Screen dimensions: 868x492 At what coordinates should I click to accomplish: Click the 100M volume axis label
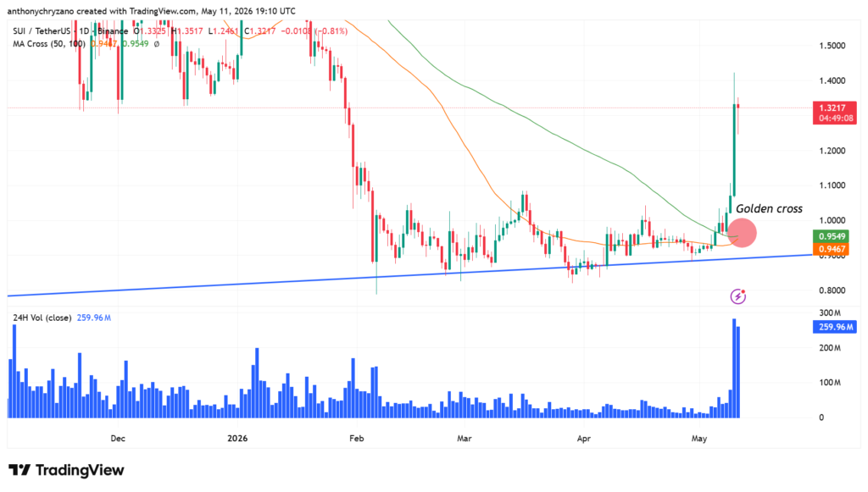(830, 383)
